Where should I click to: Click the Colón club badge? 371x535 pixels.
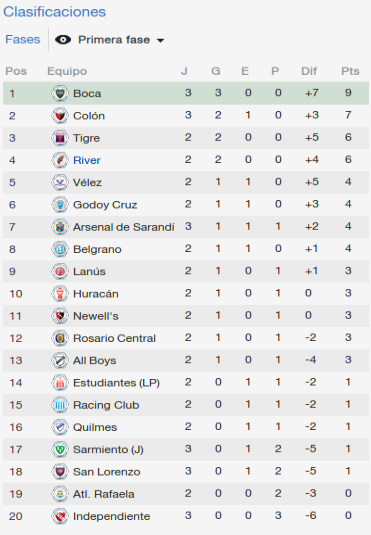click(x=60, y=115)
